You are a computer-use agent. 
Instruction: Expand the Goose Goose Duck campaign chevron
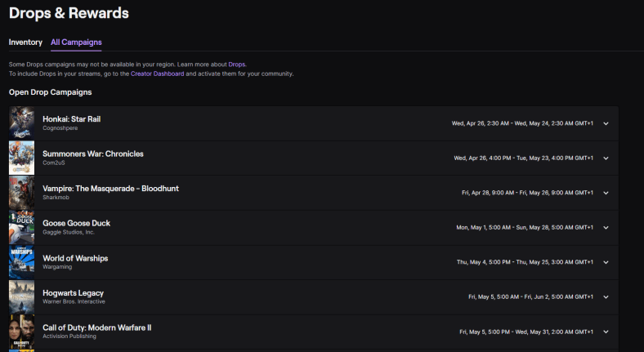click(x=606, y=228)
